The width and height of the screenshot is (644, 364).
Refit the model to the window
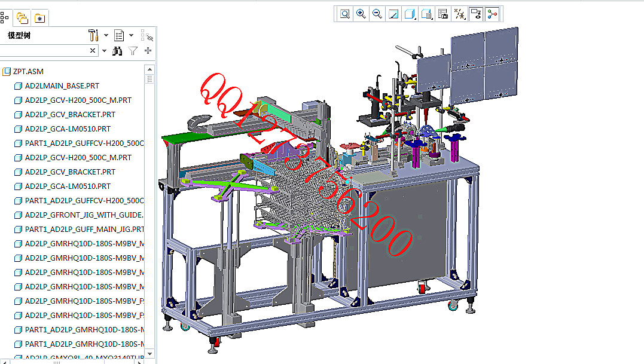tap(345, 14)
